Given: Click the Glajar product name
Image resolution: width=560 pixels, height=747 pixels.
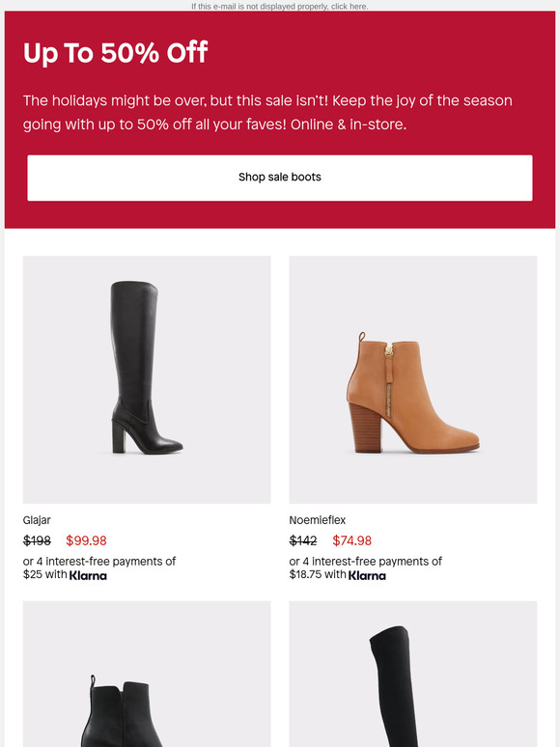Looking at the screenshot, I should click(x=37, y=520).
